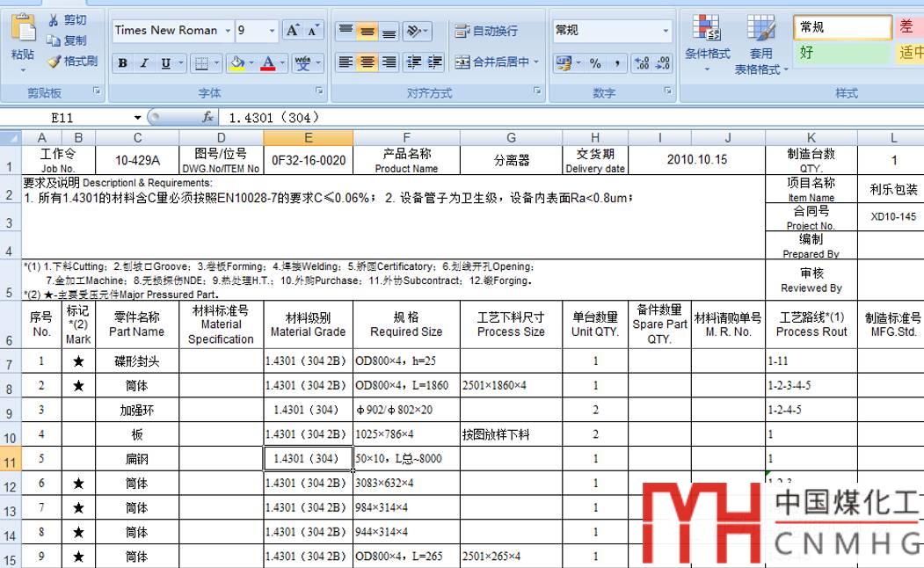Expand the borders dropdown arrow
The width and height of the screenshot is (924, 568).
click(x=216, y=62)
